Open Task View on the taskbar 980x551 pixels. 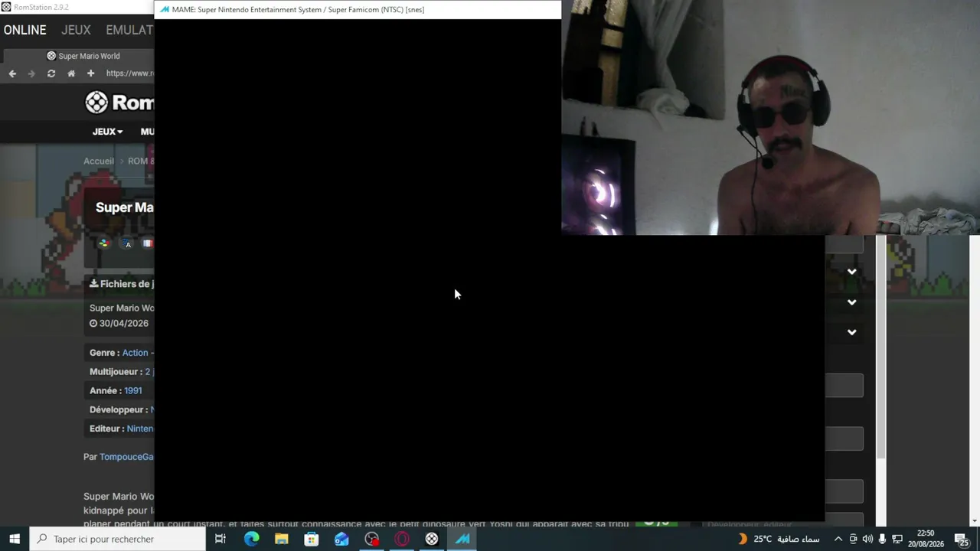[220, 539]
